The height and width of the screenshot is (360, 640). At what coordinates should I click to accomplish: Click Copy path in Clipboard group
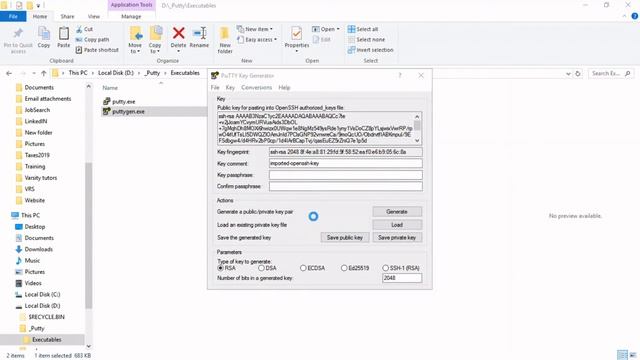click(x=92, y=40)
